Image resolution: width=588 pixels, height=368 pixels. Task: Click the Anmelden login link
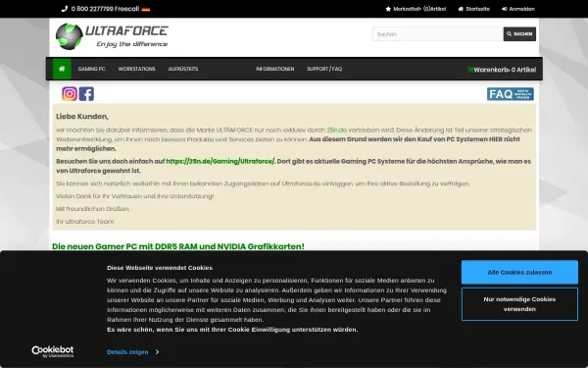click(518, 9)
